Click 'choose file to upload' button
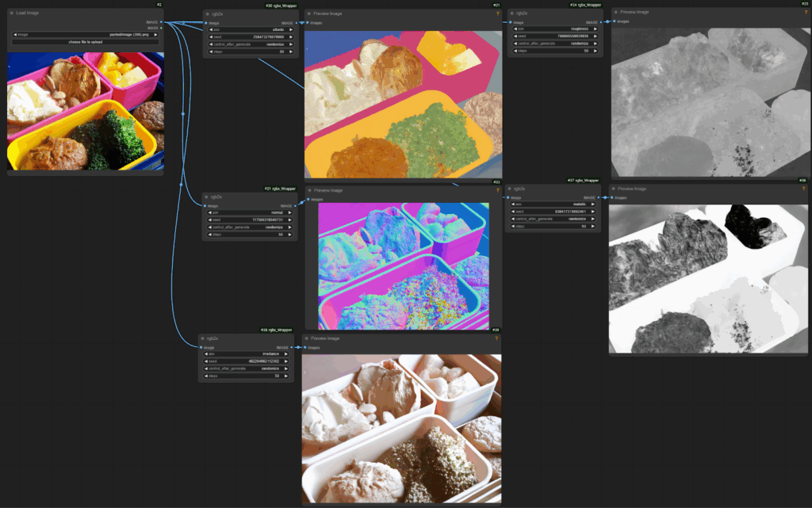This screenshot has width=812, height=508. (86, 42)
